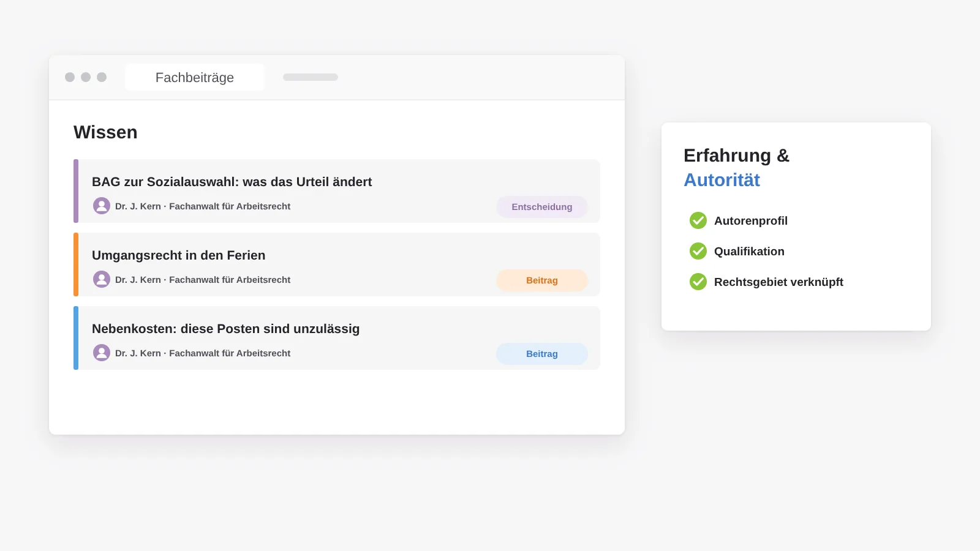Click the first gray window control dot
Viewport: 980px width, 551px height.
point(70,77)
